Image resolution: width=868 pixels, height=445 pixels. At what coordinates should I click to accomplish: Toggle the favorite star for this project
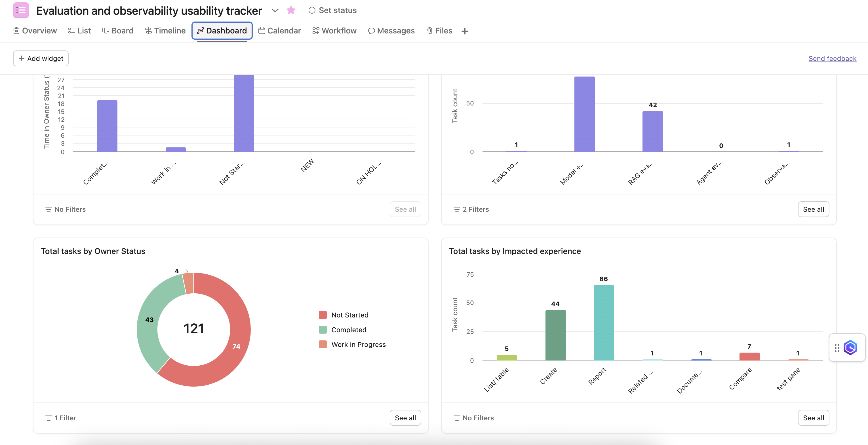(291, 10)
